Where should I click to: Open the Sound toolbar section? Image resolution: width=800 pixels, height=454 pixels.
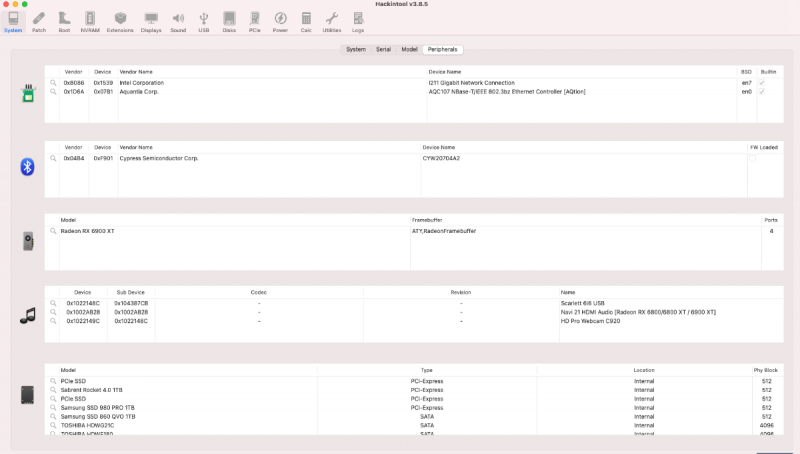(x=178, y=22)
